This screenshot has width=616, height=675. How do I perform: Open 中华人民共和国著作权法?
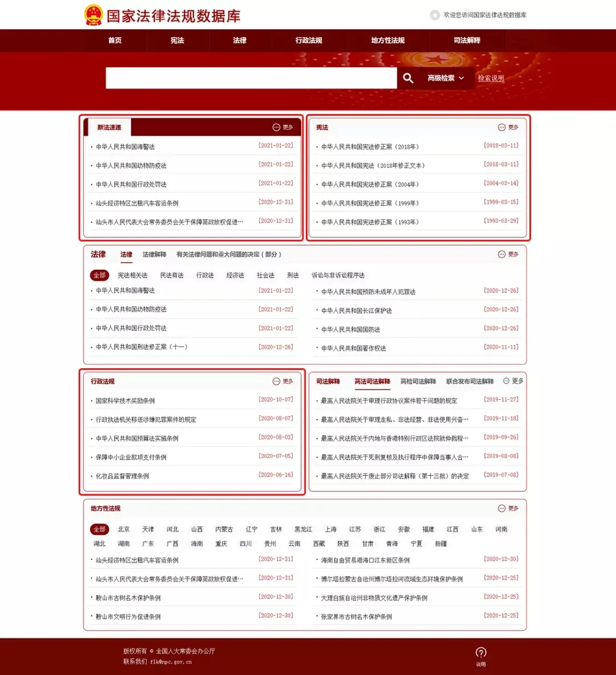(x=353, y=348)
